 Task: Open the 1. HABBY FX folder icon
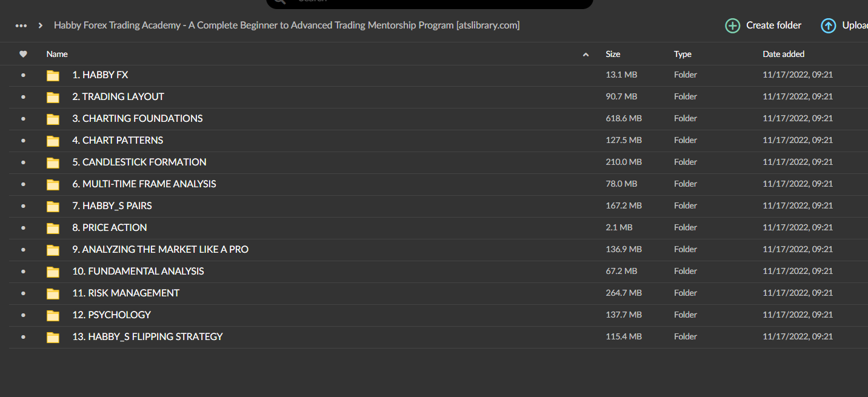[x=53, y=75]
